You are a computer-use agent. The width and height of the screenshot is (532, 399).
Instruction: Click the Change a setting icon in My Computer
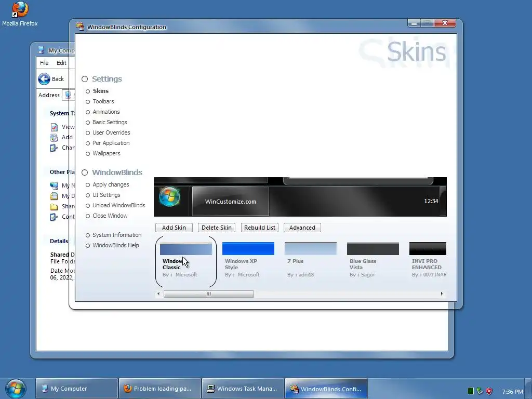point(54,148)
